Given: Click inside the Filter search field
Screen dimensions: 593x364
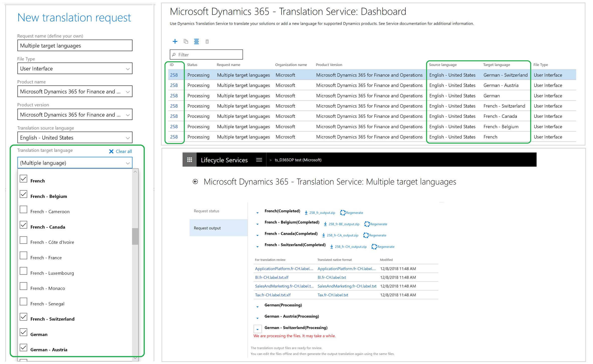Looking at the screenshot, I should tap(206, 54).
